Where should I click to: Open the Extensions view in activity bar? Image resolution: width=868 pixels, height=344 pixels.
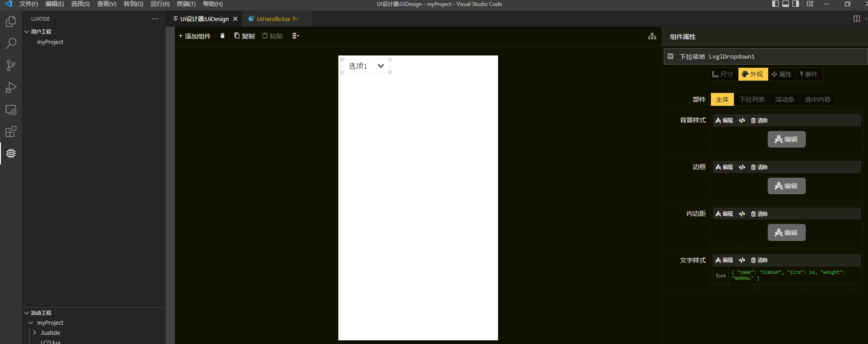11,132
